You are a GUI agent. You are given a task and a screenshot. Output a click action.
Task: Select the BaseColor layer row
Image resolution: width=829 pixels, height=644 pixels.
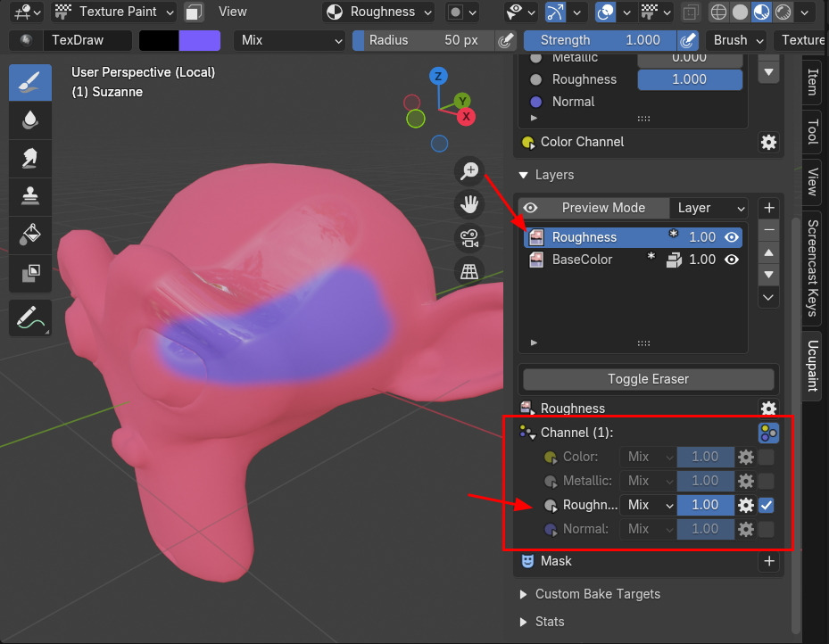click(x=633, y=260)
